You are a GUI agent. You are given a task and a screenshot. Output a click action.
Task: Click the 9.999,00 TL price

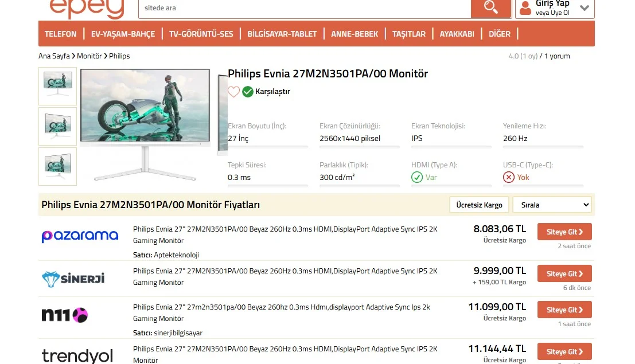point(500,271)
